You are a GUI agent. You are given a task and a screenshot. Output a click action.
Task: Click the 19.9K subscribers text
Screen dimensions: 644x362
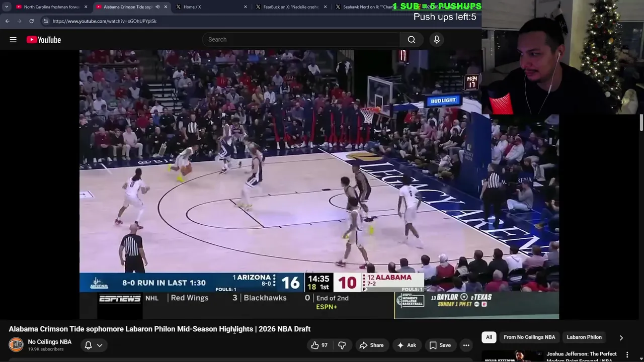point(46,349)
